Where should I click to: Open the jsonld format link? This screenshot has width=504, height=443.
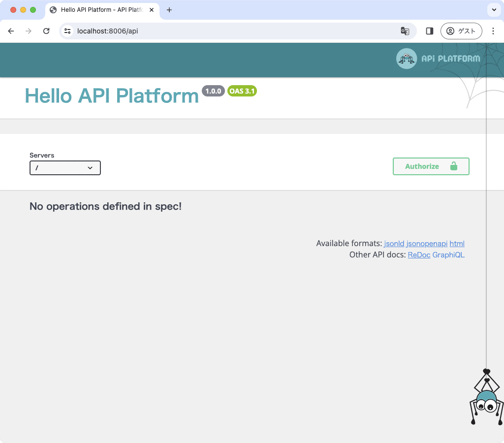(394, 243)
